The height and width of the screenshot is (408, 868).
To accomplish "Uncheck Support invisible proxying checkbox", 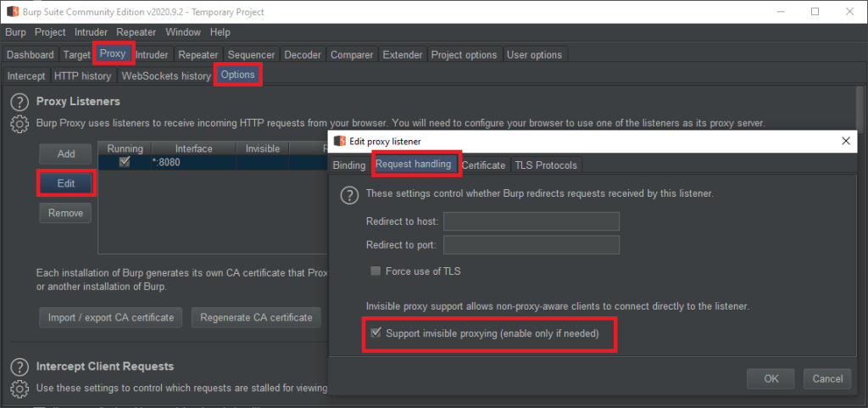I will [x=376, y=334].
